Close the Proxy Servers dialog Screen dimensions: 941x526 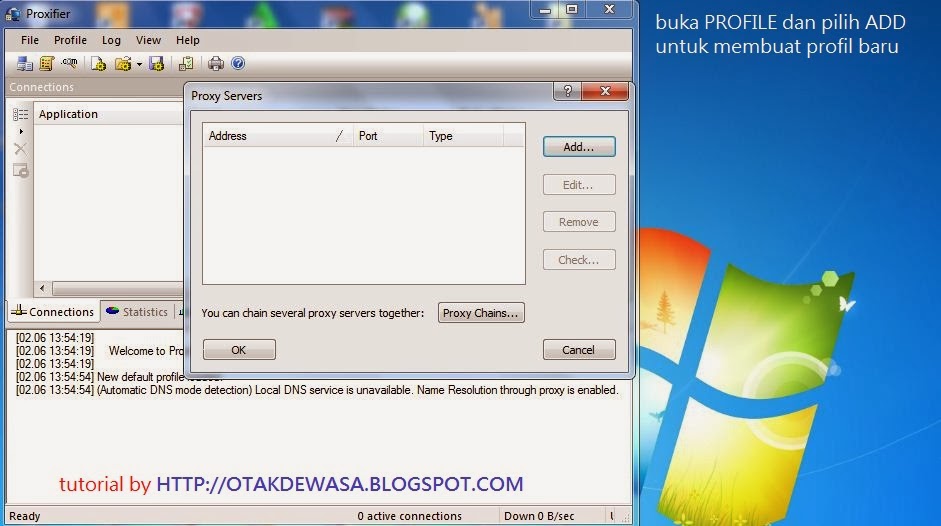click(x=605, y=91)
